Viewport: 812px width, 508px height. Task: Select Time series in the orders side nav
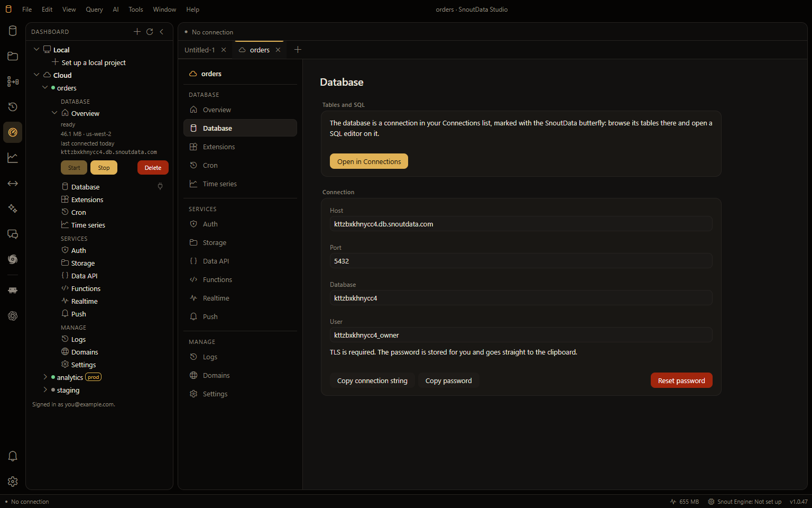pyautogui.click(x=240, y=184)
